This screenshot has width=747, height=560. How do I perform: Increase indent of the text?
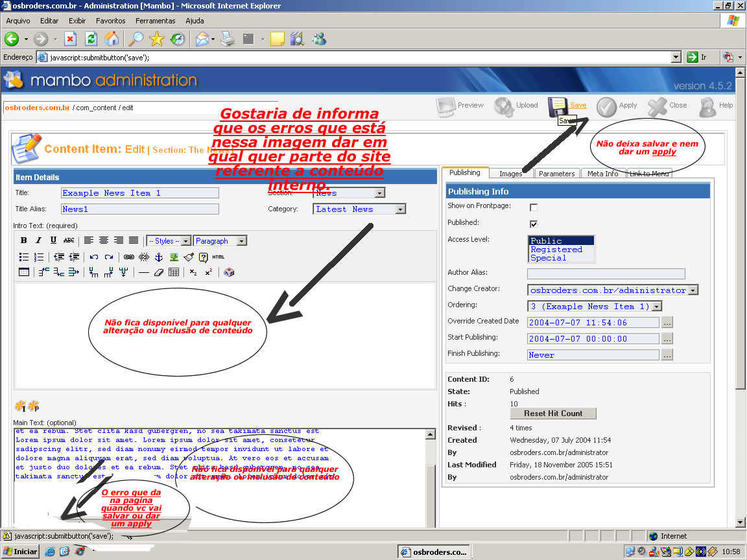coord(74,257)
